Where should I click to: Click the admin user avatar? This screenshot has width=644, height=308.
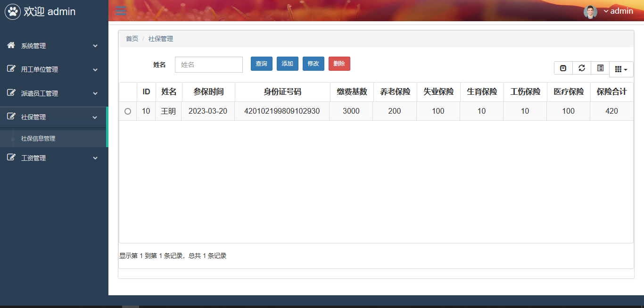point(590,12)
